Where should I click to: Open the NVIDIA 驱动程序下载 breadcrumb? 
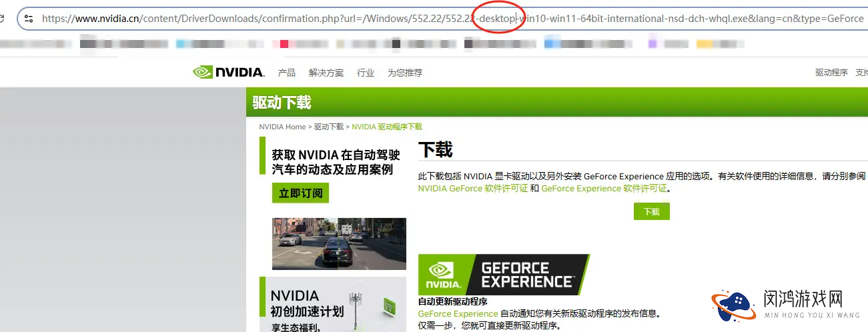(387, 127)
